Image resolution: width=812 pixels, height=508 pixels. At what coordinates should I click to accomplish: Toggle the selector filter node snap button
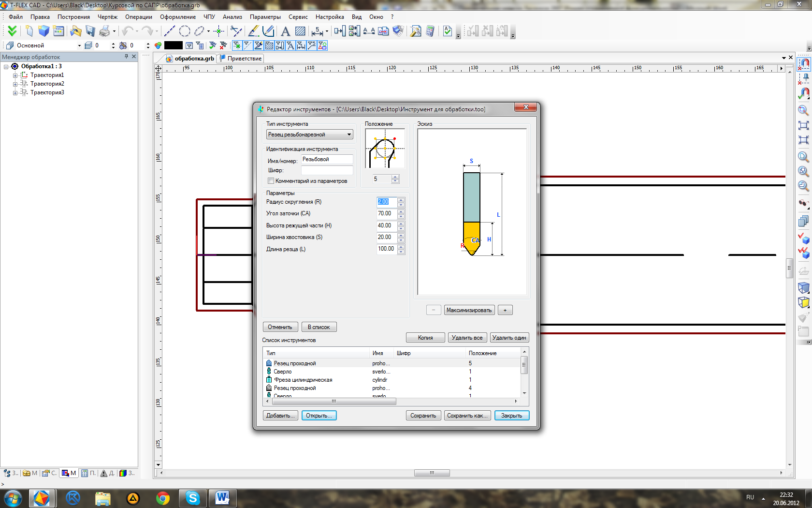pyautogui.click(x=237, y=45)
